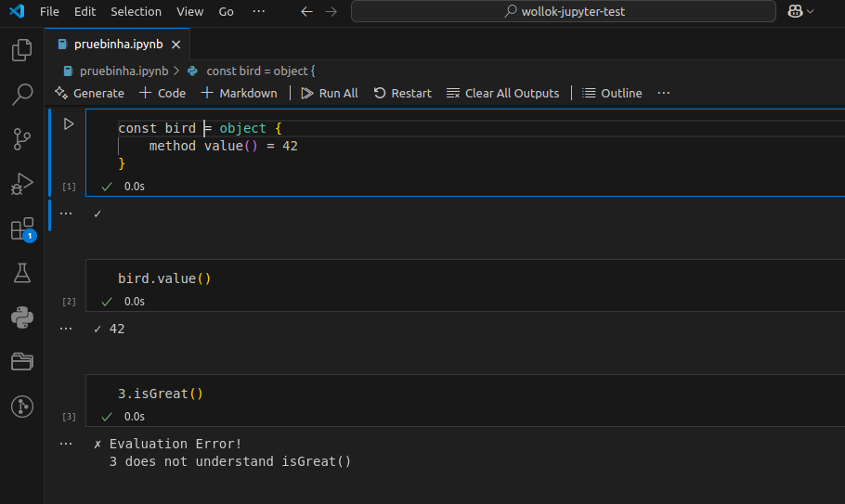Open output options for Evaluation Error output
Viewport: 845px width, 504px height.
[x=66, y=444]
